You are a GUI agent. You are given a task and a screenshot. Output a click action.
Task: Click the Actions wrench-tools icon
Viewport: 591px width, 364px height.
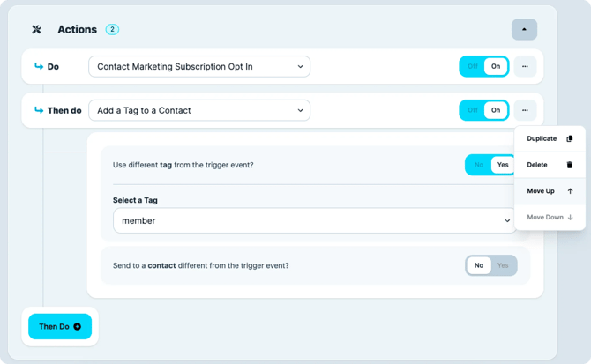[x=36, y=29]
